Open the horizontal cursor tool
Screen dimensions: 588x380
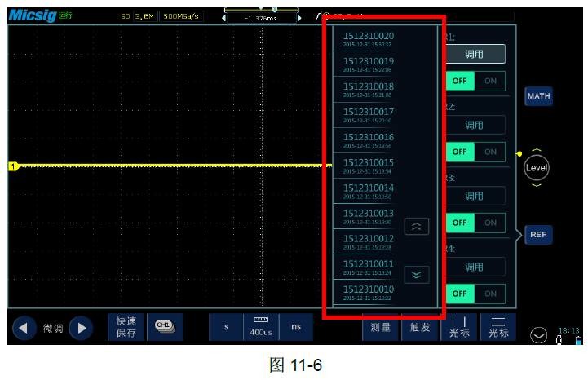[498, 327]
